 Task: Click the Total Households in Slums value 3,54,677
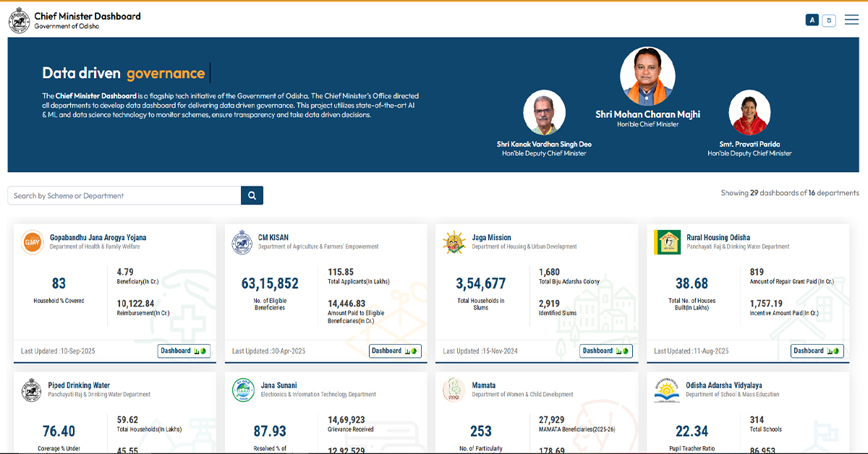(x=481, y=283)
